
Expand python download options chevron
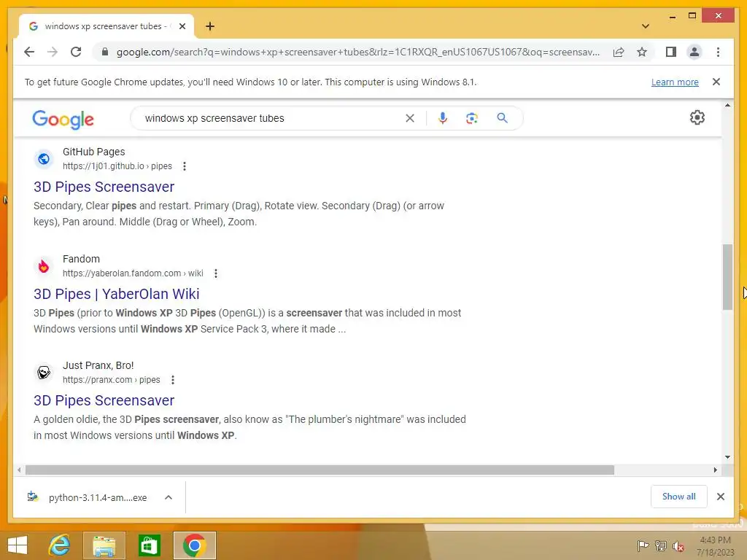pos(169,497)
